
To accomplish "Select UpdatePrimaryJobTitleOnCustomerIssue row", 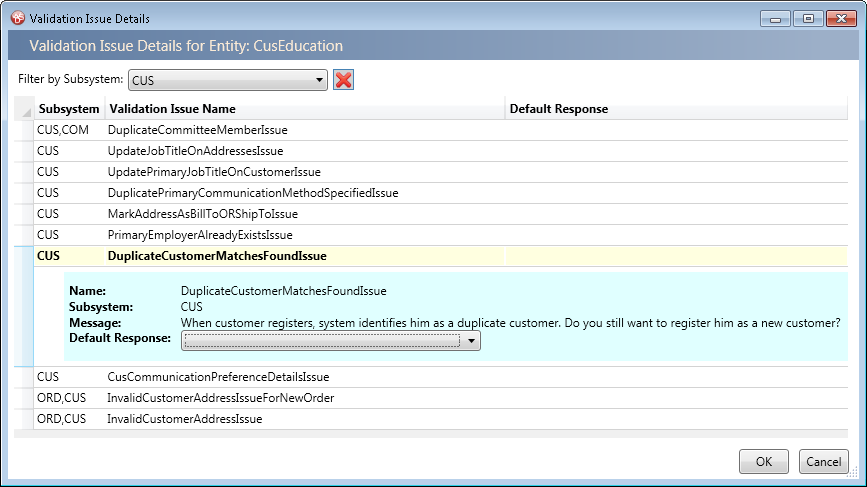I will 214,172.
